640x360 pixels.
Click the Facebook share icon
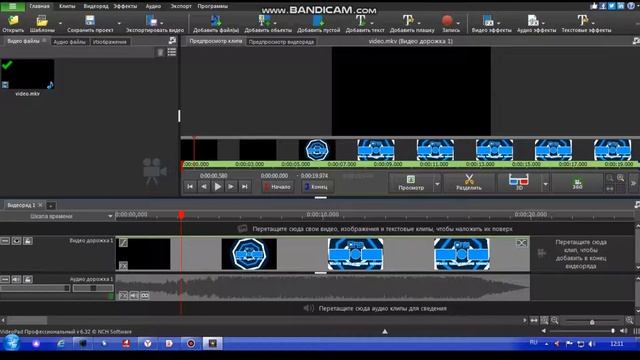pyautogui.click(x=603, y=6)
